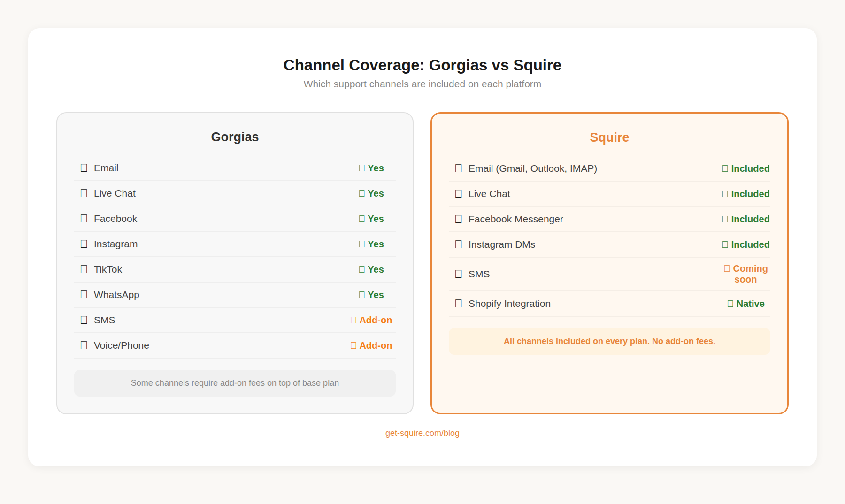The image size is (845, 504).
Task: Click the green check icon next to Email Yes
Action: [361, 168]
